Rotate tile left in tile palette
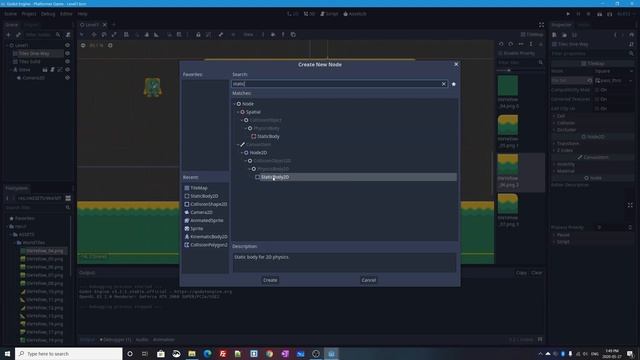 [x=501, y=44]
